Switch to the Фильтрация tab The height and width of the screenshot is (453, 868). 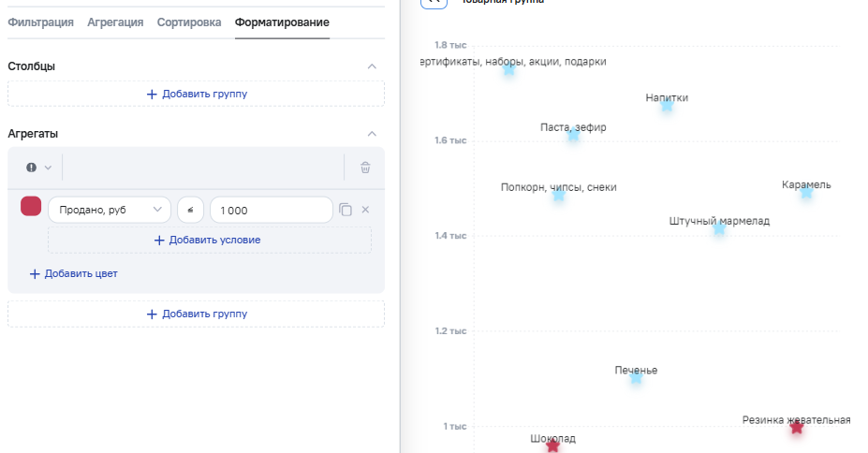point(40,22)
